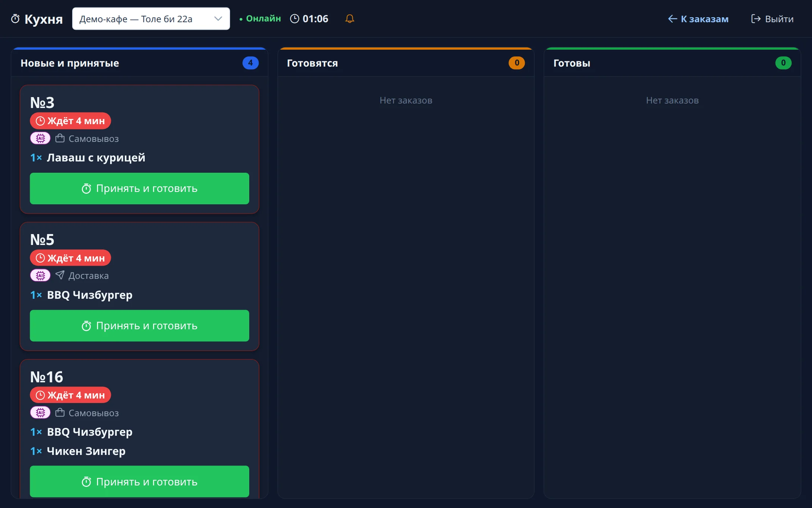Viewport: 812px width, 508px height.
Task: Click the notification bell icon
Action: pyautogui.click(x=350, y=18)
